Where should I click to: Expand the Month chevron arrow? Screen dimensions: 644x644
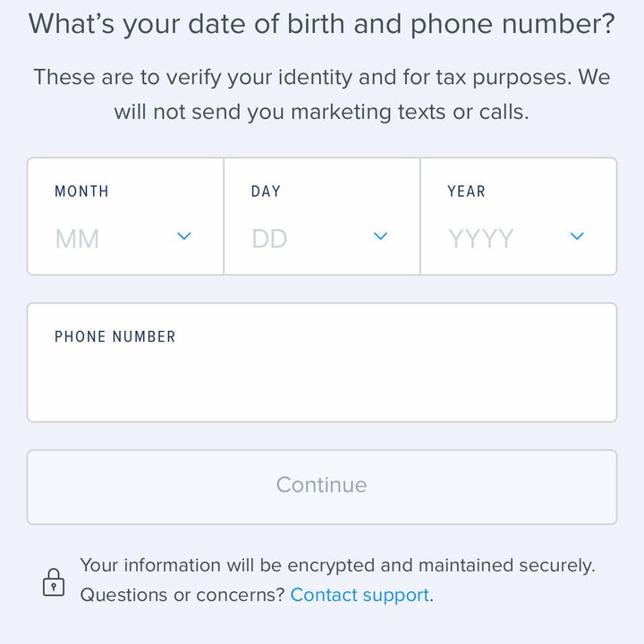184,236
